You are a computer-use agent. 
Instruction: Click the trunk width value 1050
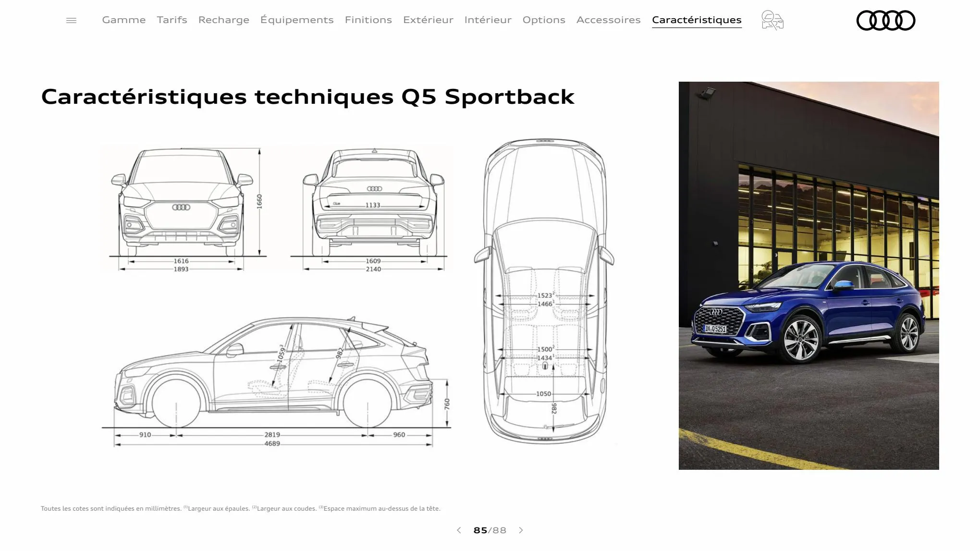tap(543, 394)
